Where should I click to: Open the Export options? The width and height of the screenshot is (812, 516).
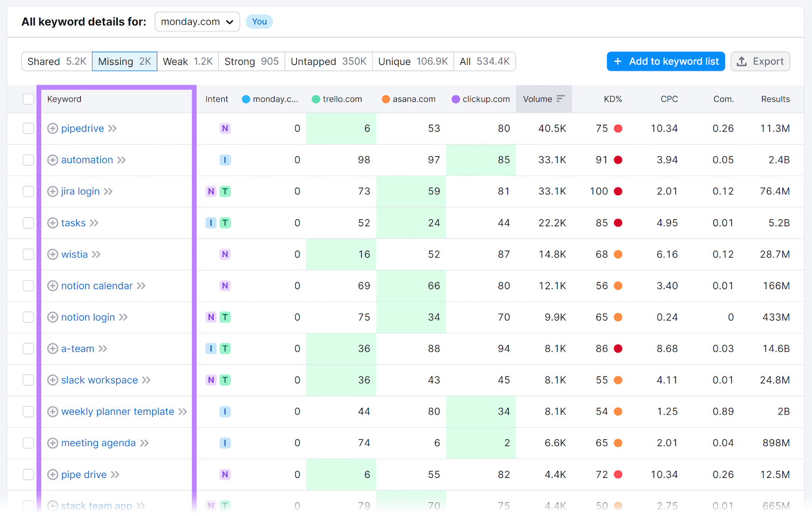[x=760, y=61]
